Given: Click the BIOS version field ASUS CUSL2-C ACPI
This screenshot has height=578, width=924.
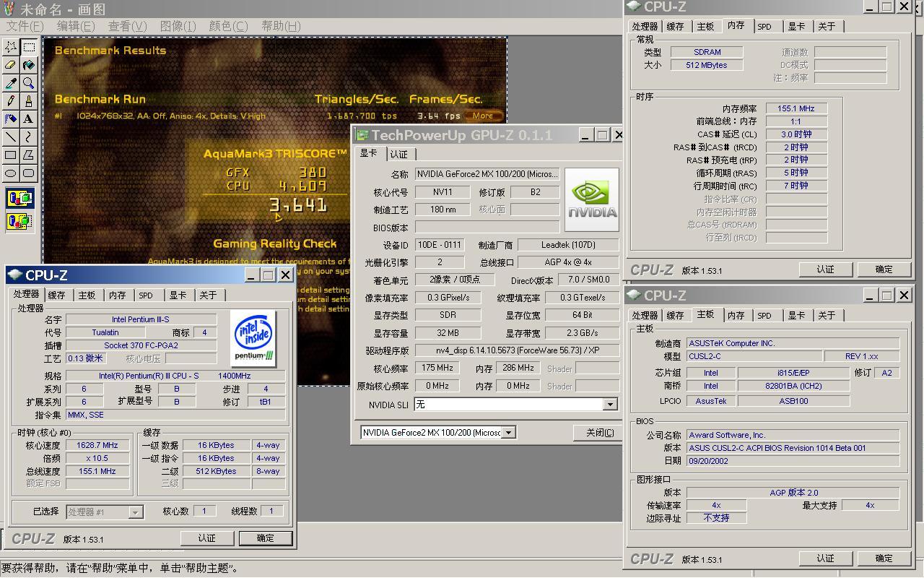Looking at the screenshot, I should click(x=793, y=448).
